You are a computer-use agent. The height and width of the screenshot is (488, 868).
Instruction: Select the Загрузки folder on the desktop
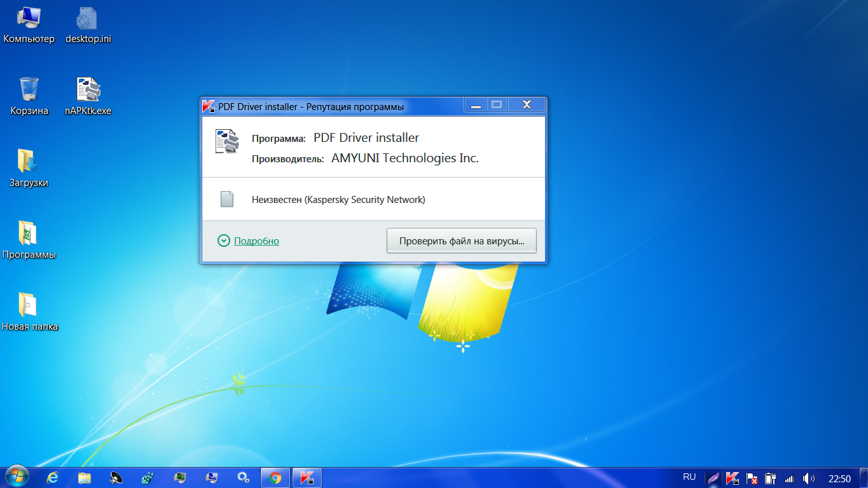29,162
